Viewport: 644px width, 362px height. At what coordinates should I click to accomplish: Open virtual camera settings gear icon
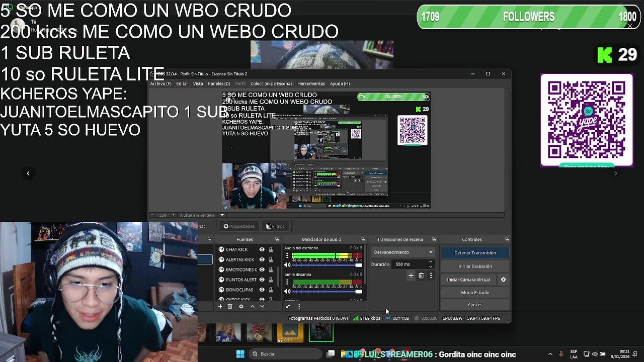pyautogui.click(x=503, y=280)
